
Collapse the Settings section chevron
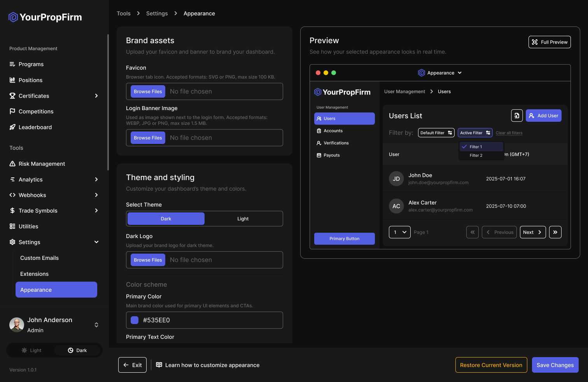[x=96, y=242]
